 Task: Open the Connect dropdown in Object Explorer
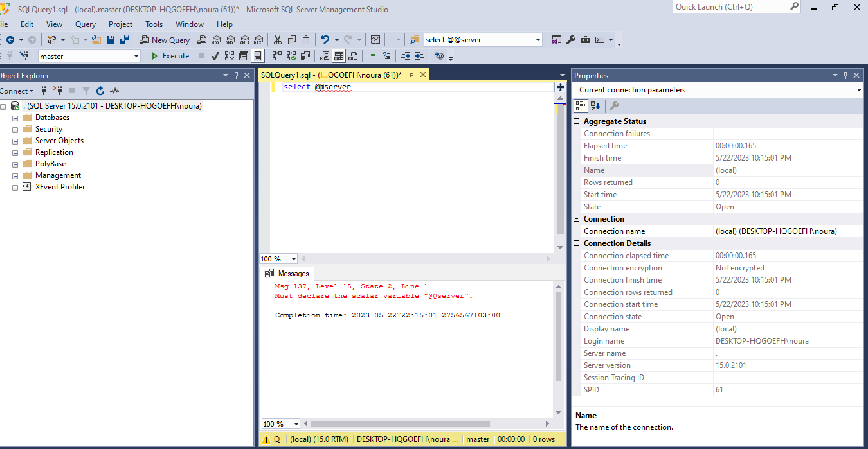[x=17, y=91]
